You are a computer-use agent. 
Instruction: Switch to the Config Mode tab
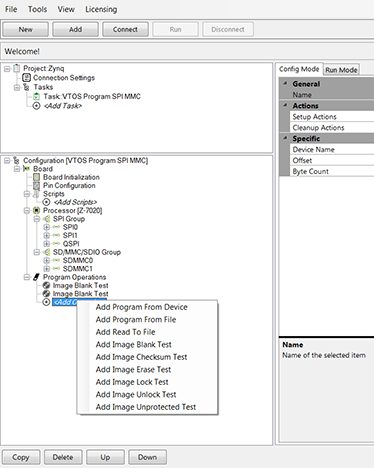pos(299,69)
